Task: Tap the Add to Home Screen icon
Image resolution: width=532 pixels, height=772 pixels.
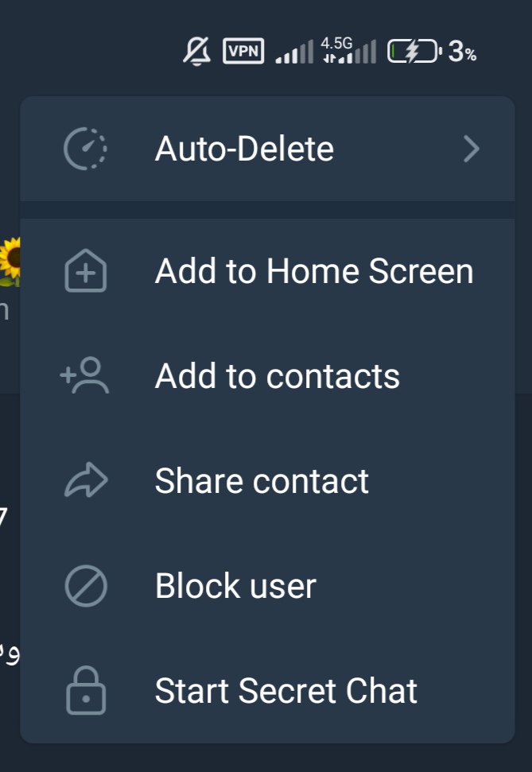Action: (85, 272)
